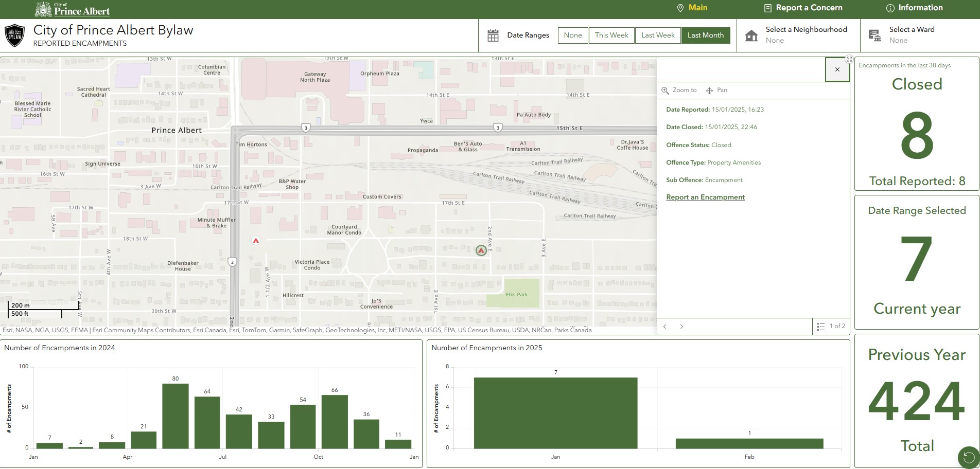Click the May 2024 bar showing 80
Viewport: 980px width, 469px height.
click(x=175, y=416)
